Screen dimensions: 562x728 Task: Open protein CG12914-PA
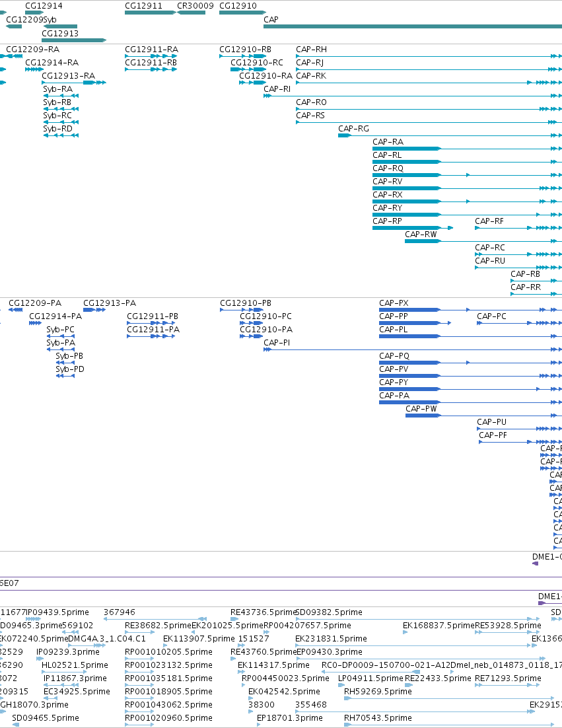point(55,316)
